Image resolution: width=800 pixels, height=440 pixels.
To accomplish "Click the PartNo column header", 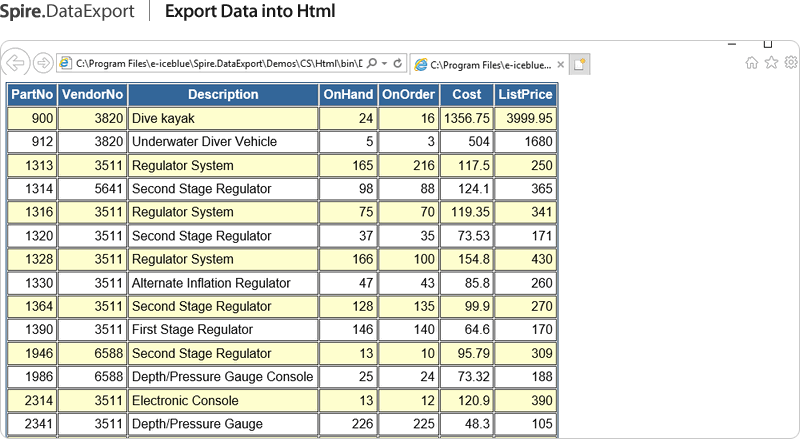I will coord(32,94).
